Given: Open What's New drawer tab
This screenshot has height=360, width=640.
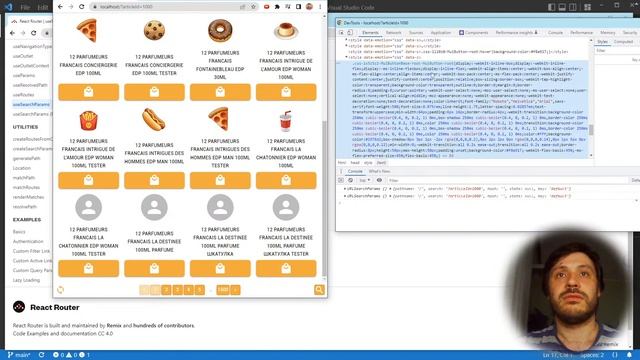Looking at the screenshot, I should [x=380, y=171].
